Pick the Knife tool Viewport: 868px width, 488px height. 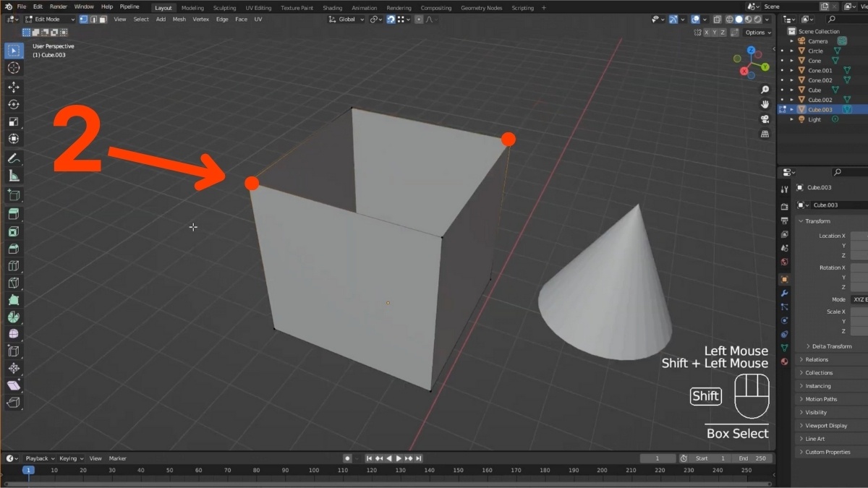pyautogui.click(x=14, y=283)
